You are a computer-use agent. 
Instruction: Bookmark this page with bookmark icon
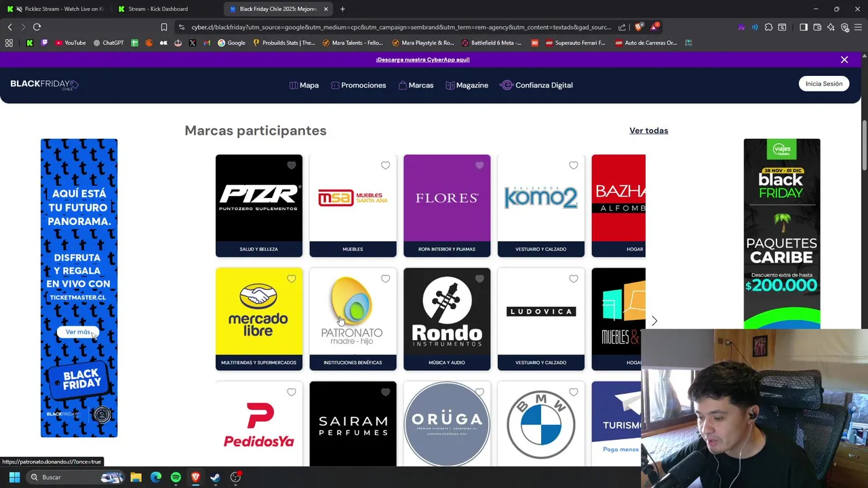tap(163, 27)
